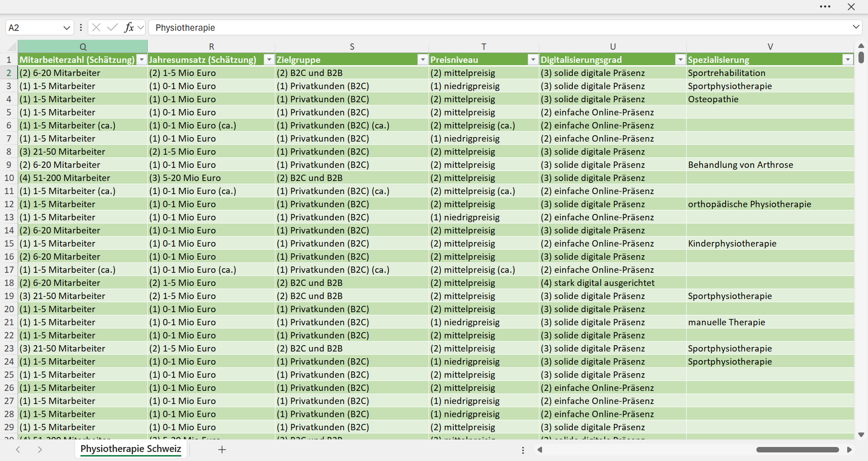Image resolution: width=868 pixels, height=461 pixels.
Task: Select cell (3) 21-50 Mitarbeiter in row 8
Action: click(x=83, y=152)
